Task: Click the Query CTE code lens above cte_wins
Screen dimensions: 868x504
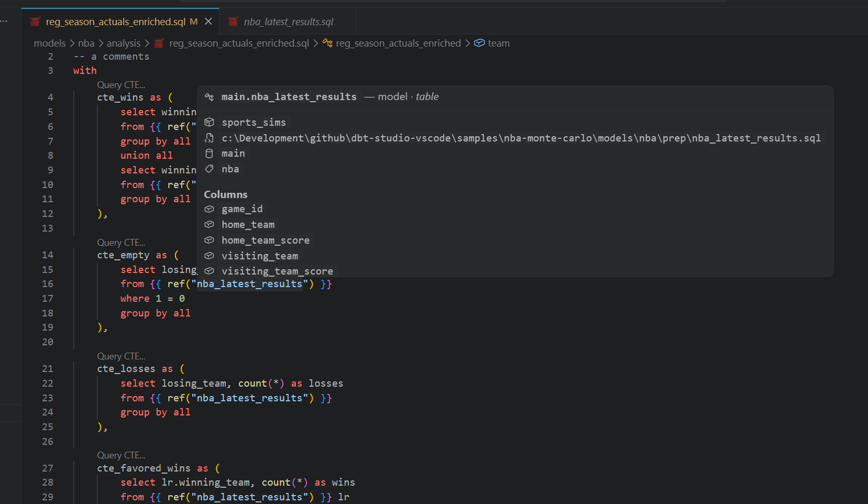Action: (x=121, y=85)
